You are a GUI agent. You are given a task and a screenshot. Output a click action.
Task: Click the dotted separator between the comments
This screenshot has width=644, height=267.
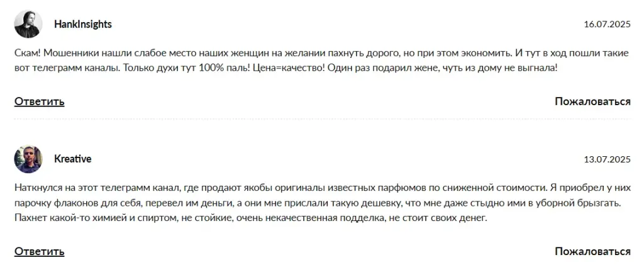(323, 119)
